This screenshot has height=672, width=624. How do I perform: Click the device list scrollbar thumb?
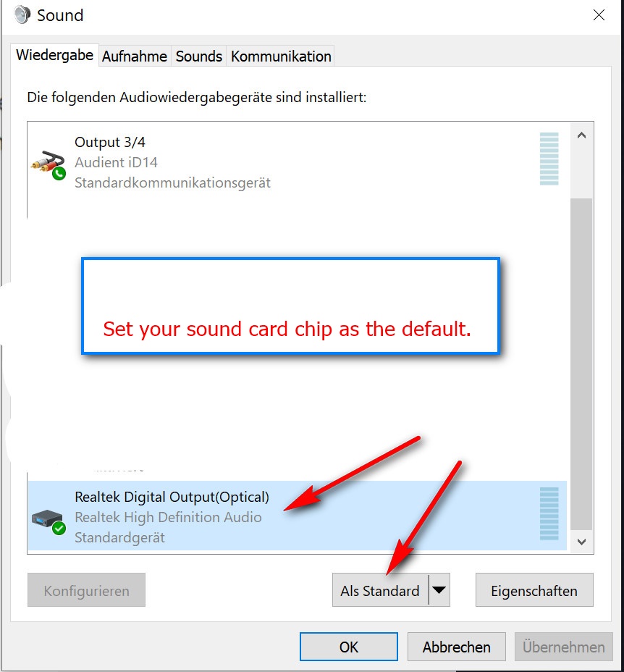click(x=581, y=364)
